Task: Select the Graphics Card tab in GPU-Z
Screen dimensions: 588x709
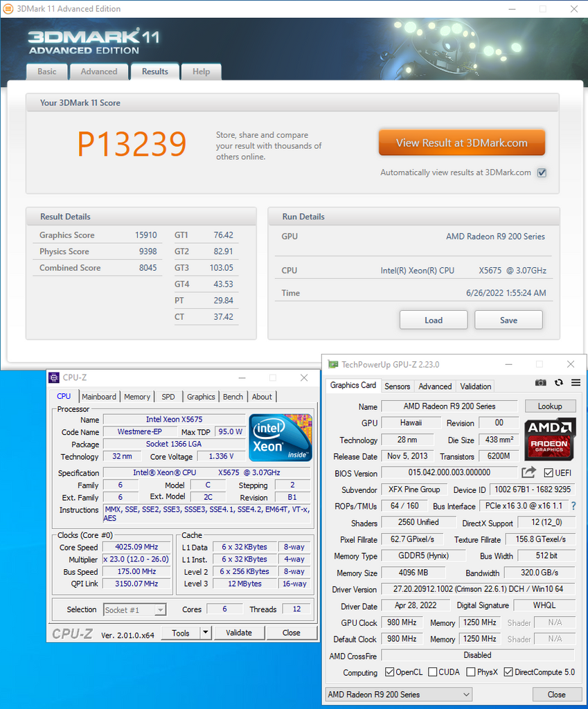Action: coord(353,385)
